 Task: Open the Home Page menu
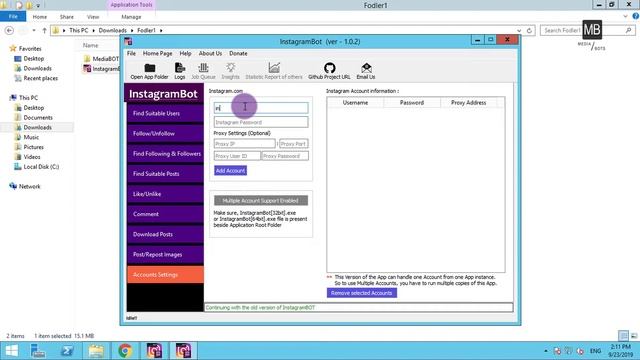(x=157, y=53)
